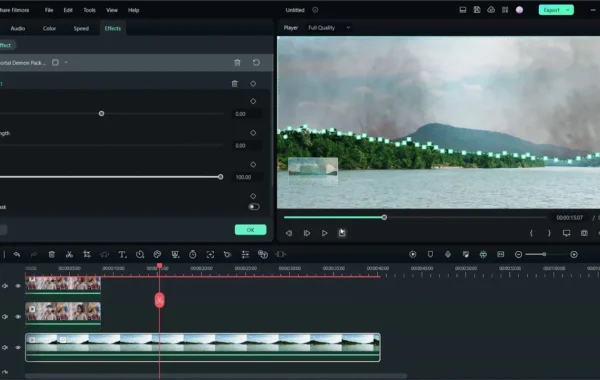This screenshot has width=600, height=380.
Task: Step back one frame in player
Action: (x=289, y=233)
